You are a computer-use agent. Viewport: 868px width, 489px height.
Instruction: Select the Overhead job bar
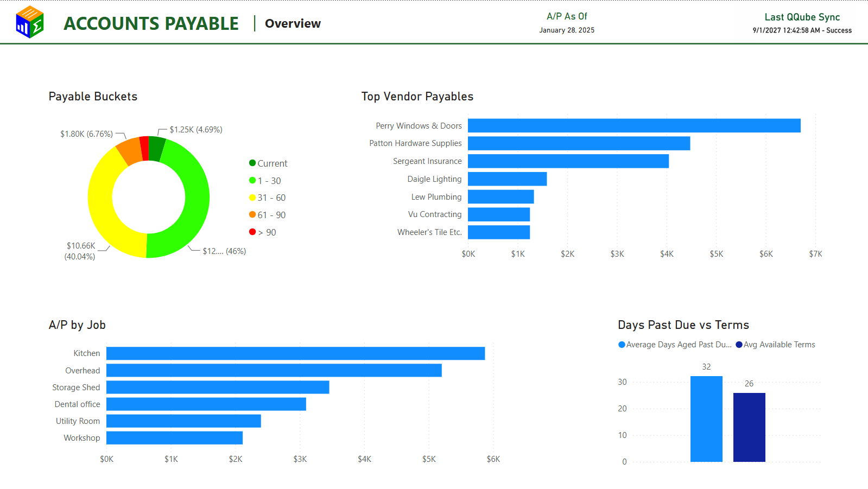pyautogui.click(x=274, y=370)
